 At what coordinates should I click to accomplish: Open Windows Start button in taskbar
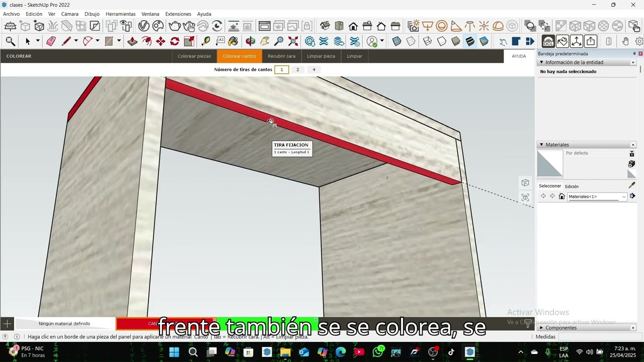click(x=174, y=352)
